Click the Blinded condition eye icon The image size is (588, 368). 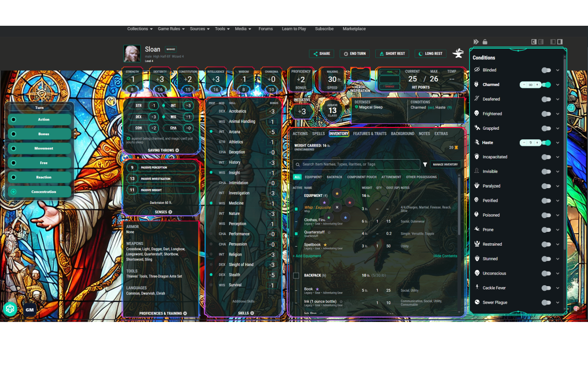pos(477,70)
